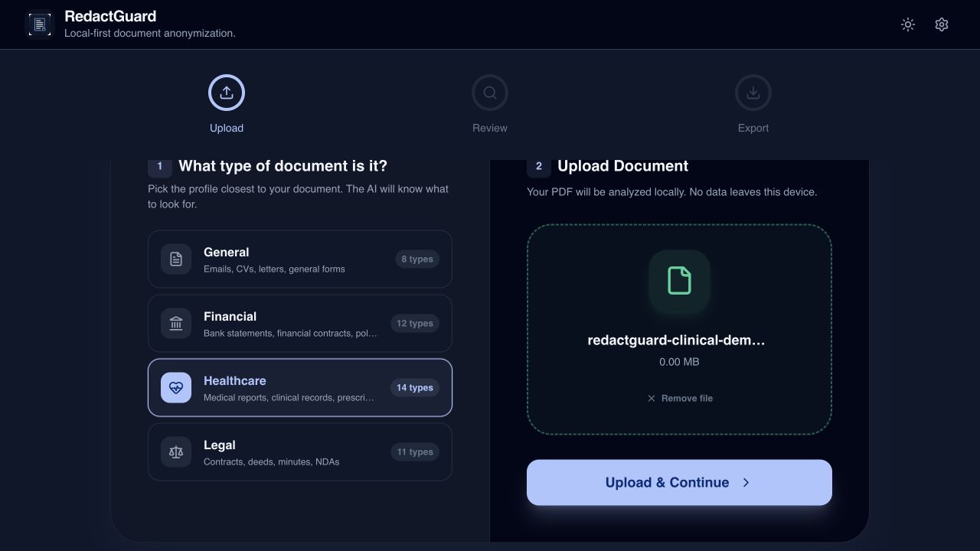Click the General document icon
Viewport: 980px width, 551px height.
tap(176, 259)
